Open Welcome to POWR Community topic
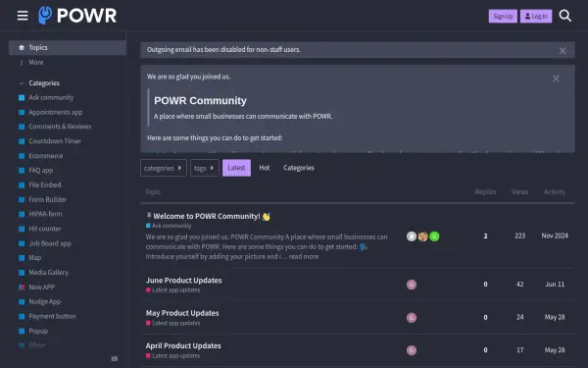 (206, 216)
